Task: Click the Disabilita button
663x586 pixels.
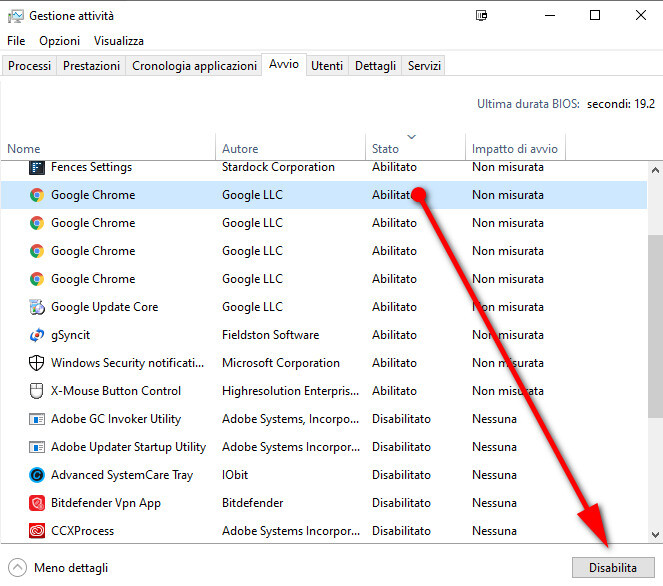Action: [613, 568]
